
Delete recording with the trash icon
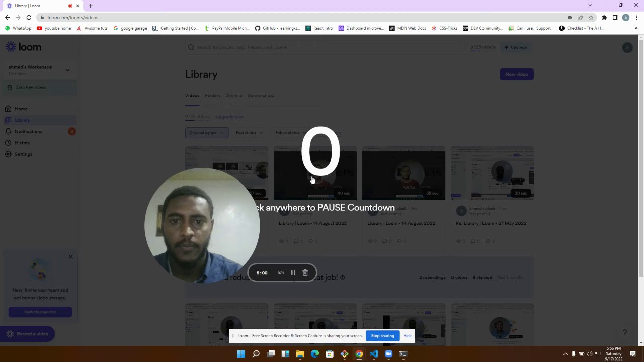305,273
